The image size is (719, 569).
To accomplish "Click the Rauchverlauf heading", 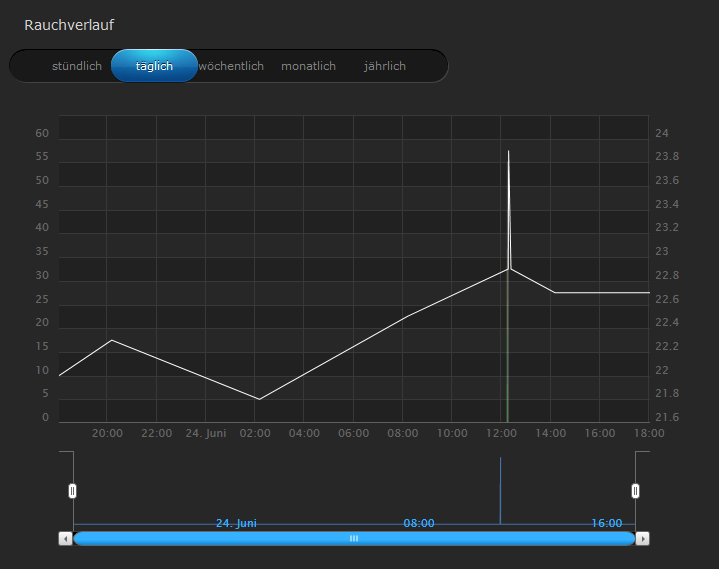I will (x=69, y=24).
